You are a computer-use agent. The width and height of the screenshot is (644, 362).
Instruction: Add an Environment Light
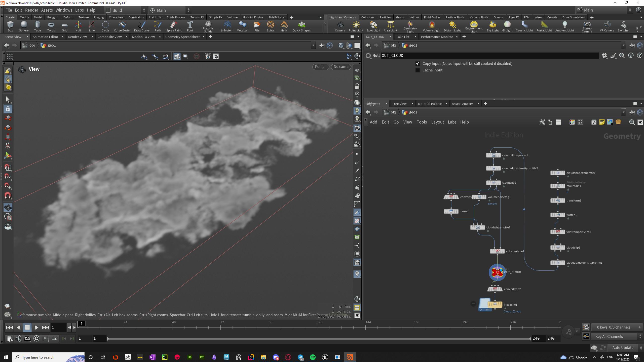(x=474, y=26)
